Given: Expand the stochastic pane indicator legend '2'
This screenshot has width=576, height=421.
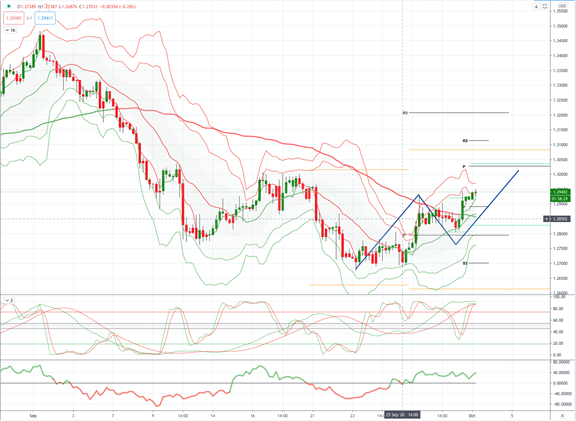Looking at the screenshot, I should tap(9, 301).
